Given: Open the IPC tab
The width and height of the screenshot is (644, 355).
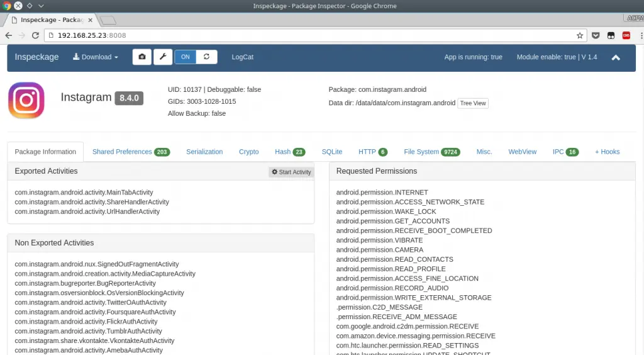Looking at the screenshot, I should (565, 152).
